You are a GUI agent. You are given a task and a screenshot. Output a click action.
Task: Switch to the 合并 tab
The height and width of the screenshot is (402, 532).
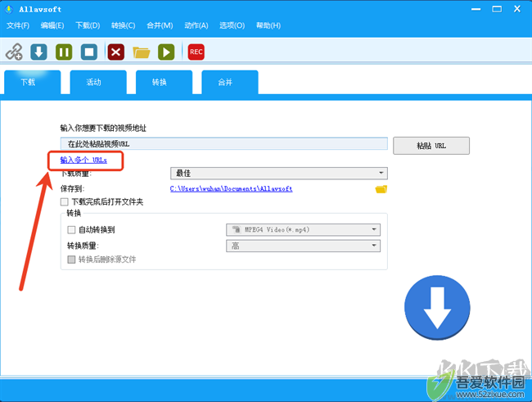tap(230, 82)
